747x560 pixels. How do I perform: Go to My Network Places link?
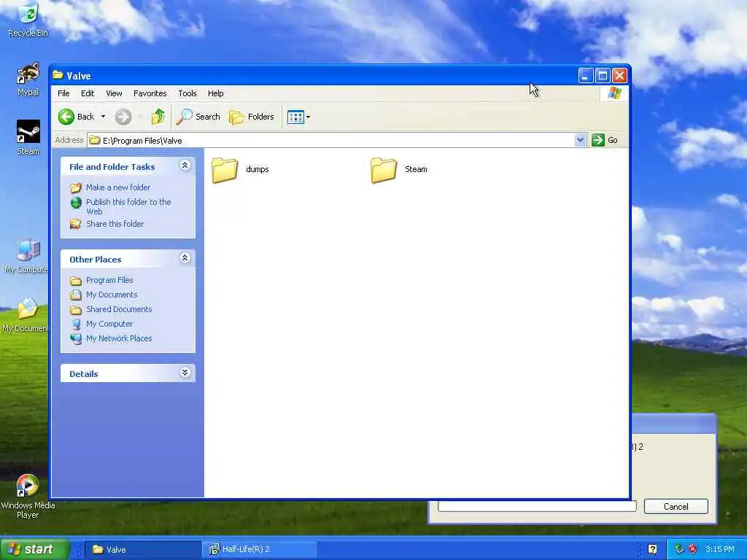pos(119,338)
